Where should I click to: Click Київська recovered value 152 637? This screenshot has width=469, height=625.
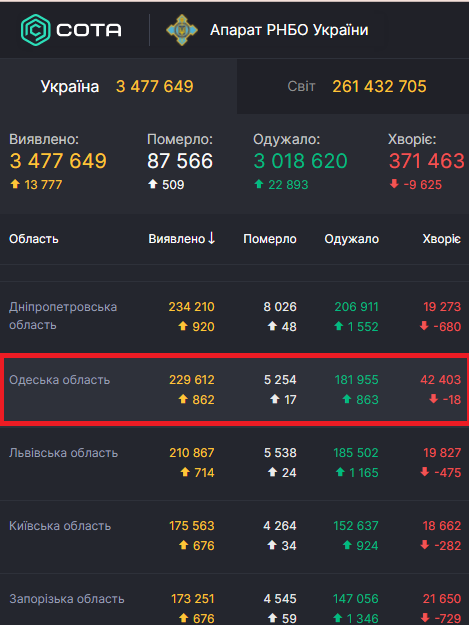coord(356,526)
